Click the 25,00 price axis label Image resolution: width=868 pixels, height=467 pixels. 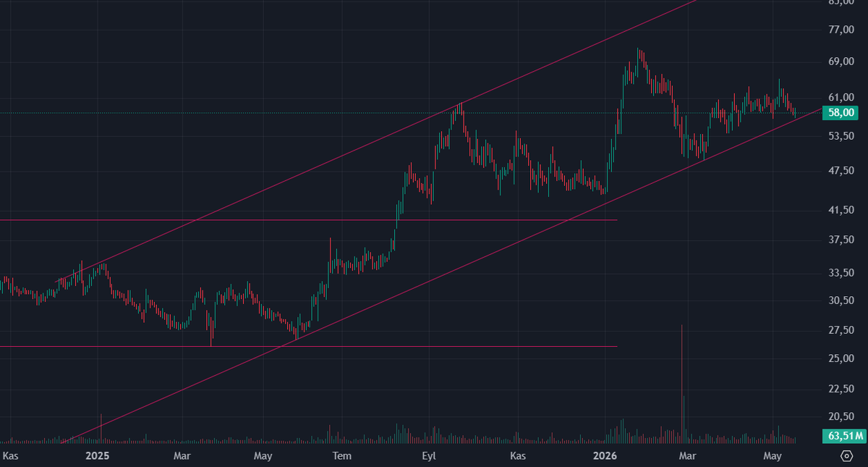842,358
